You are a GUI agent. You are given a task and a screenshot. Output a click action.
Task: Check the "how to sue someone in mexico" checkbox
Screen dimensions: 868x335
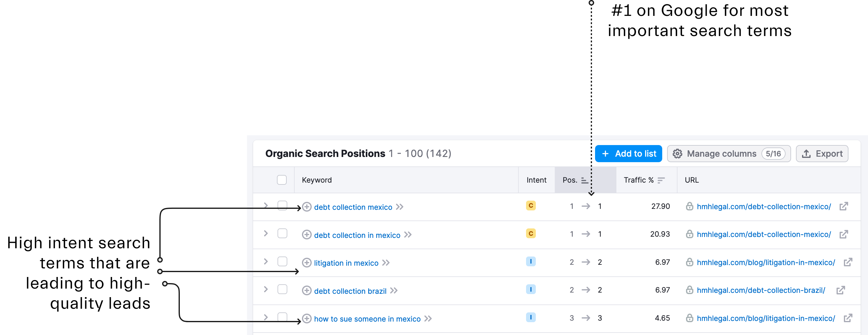click(282, 317)
